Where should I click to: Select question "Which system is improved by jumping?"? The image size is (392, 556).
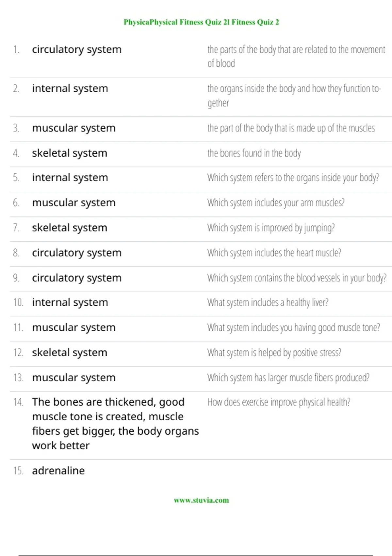tap(271, 228)
